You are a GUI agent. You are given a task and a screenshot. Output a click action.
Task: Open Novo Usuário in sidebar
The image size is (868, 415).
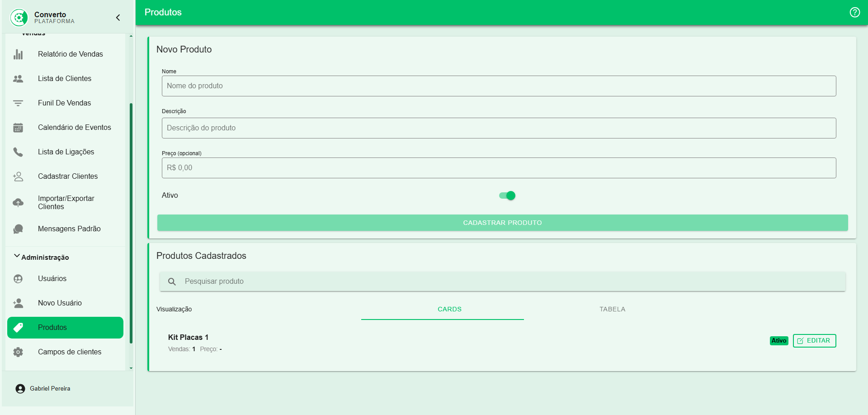click(x=60, y=303)
